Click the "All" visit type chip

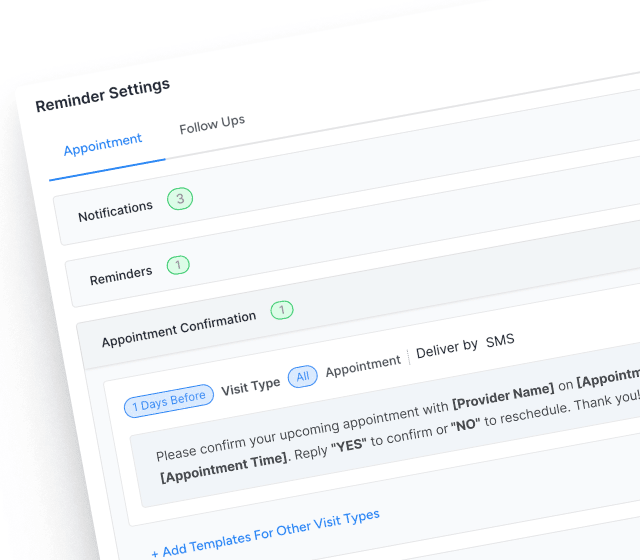pyautogui.click(x=303, y=376)
